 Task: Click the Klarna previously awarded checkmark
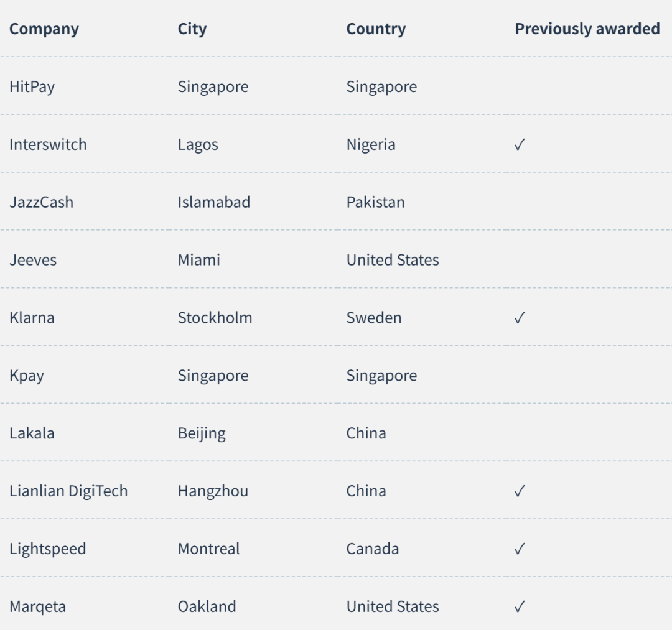[x=520, y=318]
